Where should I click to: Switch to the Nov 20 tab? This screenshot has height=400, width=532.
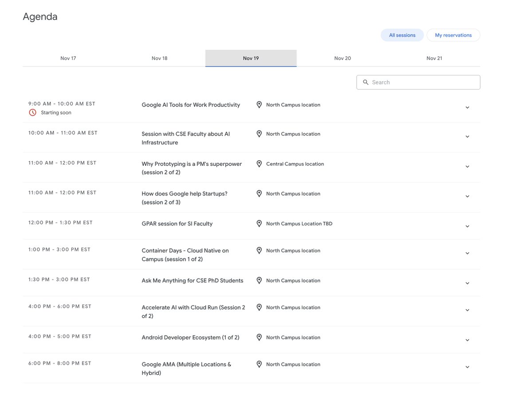click(343, 58)
